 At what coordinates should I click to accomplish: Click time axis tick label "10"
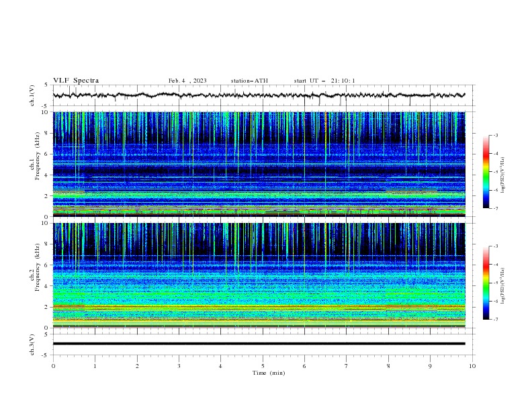pos(472,366)
